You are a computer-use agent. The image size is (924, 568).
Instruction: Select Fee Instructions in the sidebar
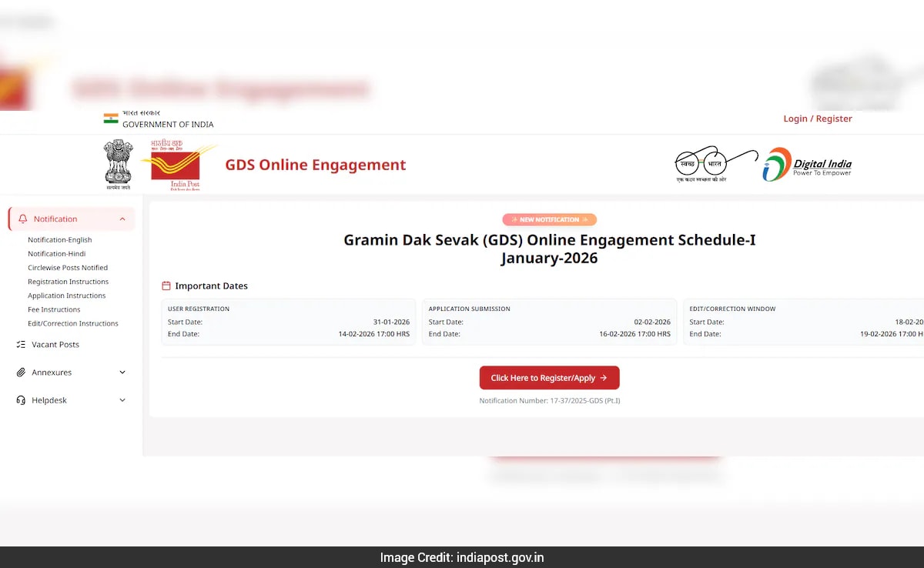[54, 309]
